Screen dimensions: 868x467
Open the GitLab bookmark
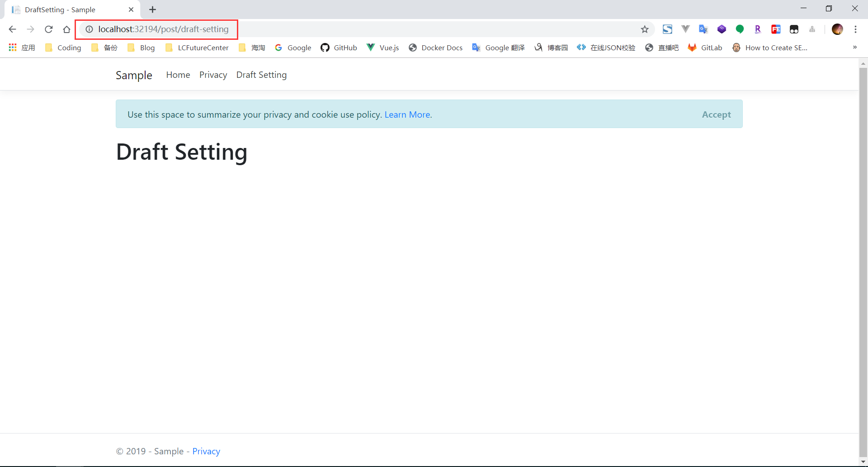pos(705,48)
